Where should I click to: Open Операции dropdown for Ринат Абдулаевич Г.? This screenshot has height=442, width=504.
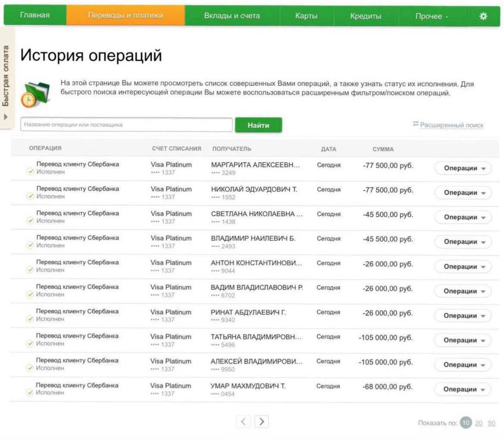point(463,316)
